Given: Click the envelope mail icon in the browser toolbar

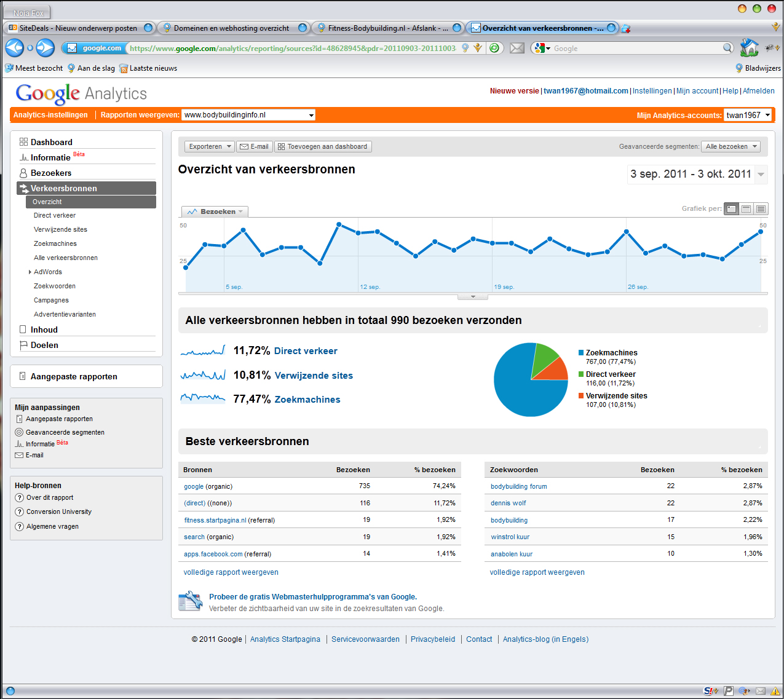Looking at the screenshot, I should pyautogui.click(x=517, y=48).
